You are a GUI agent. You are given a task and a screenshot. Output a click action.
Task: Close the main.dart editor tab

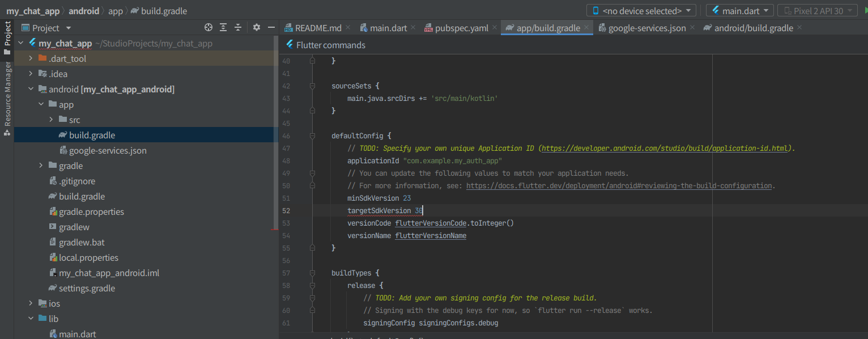pyautogui.click(x=413, y=27)
